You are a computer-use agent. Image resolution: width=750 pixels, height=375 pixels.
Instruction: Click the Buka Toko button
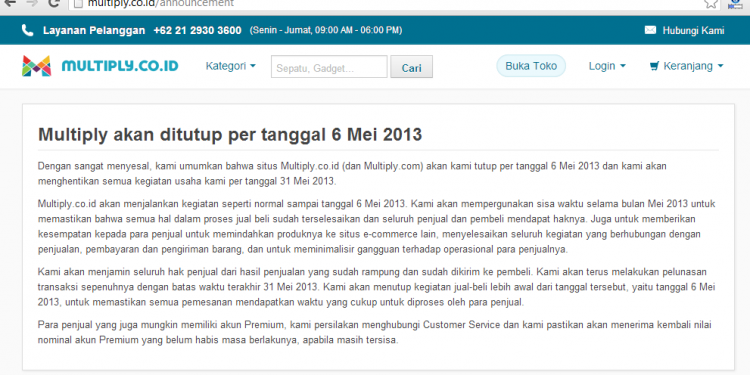coord(531,66)
